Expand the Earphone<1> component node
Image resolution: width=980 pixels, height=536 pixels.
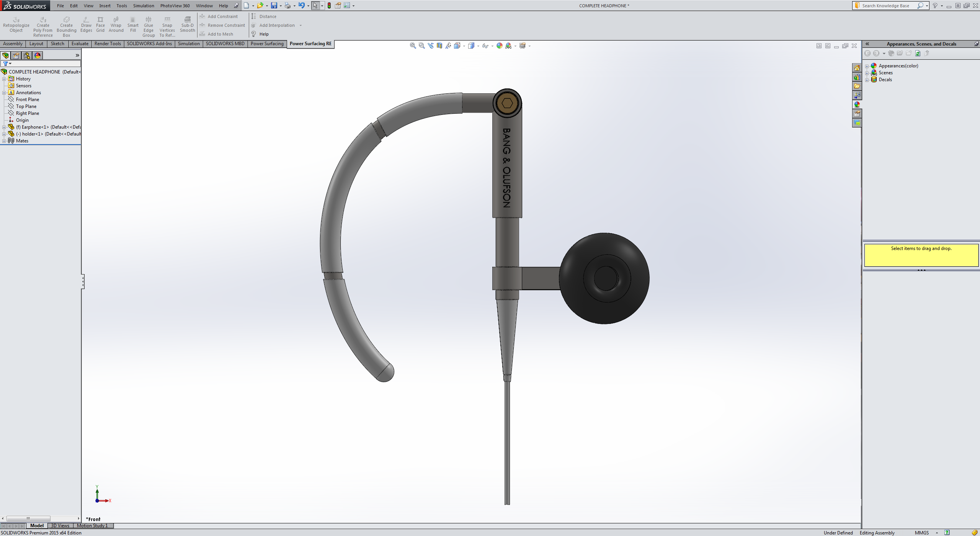coord(4,127)
